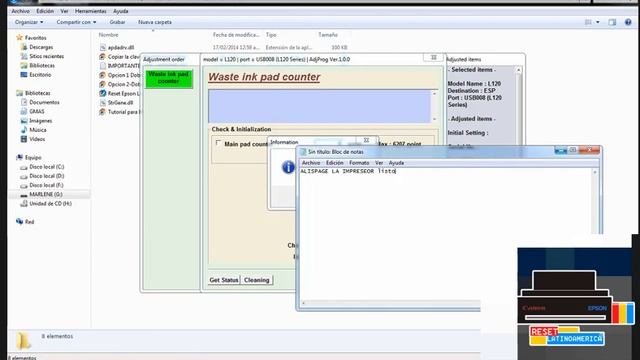Click the change view icon in Explorer
This screenshot has width=640, height=360.
(588, 22)
